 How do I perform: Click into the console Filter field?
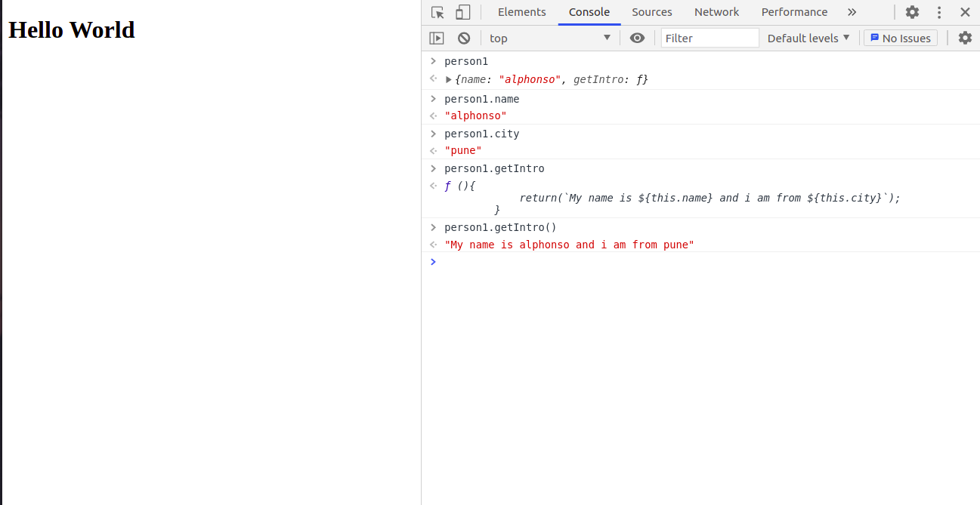click(709, 38)
